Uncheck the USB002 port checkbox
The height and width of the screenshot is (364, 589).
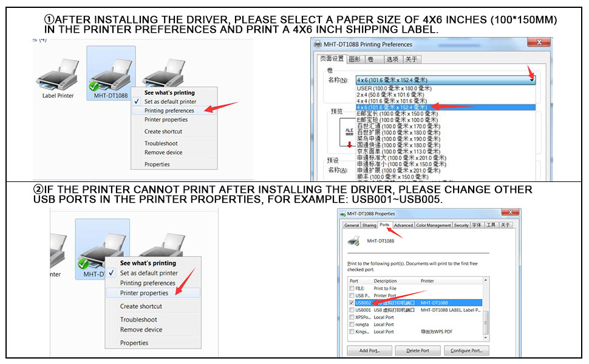(x=352, y=303)
